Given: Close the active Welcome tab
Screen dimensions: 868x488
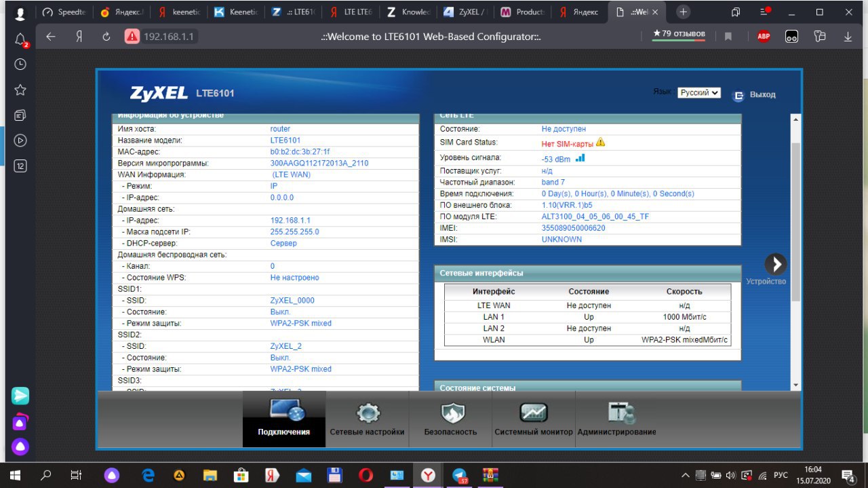Looking at the screenshot, I should tap(654, 12).
